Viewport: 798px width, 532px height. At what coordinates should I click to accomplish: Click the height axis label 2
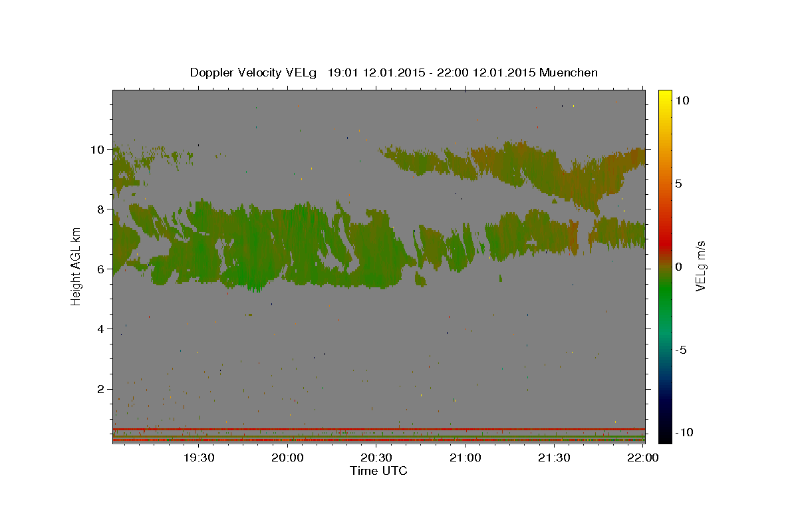102,388
